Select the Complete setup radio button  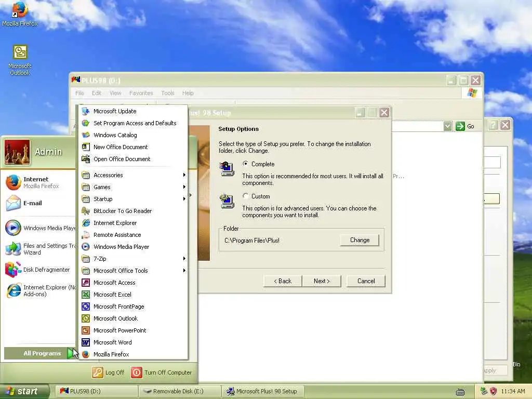(x=245, y=164)
